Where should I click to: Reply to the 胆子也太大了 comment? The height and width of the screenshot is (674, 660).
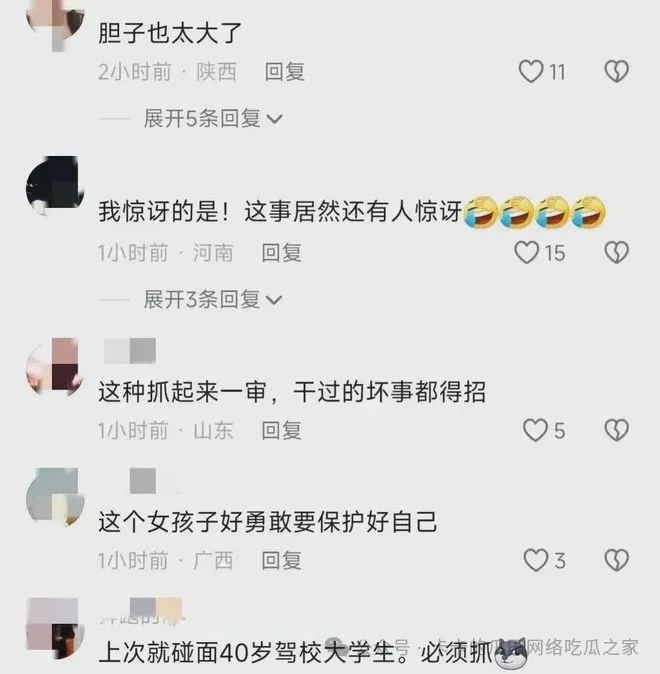click(284, 72)
